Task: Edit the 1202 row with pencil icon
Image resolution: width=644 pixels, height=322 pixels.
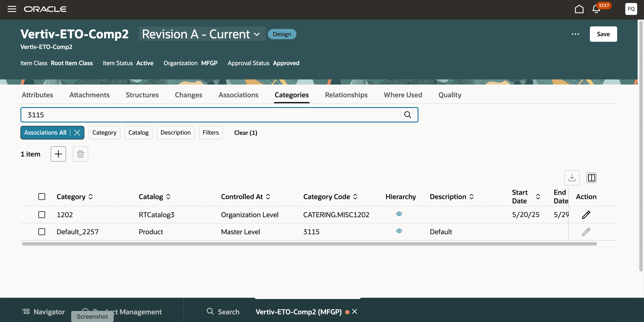Action: coord(586,215)
